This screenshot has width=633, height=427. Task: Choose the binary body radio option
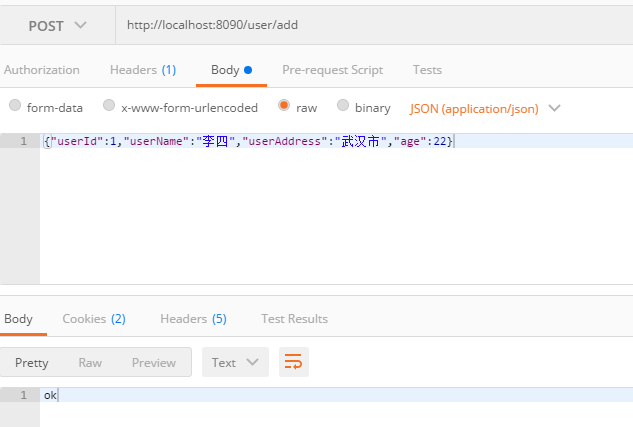tap(343, 105)
